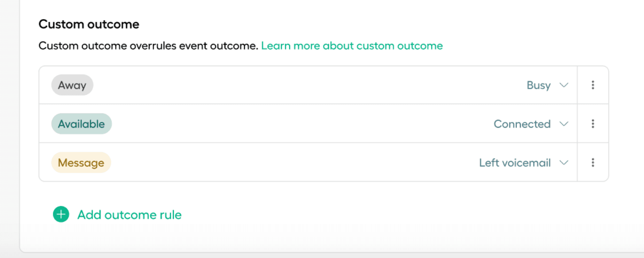Click the chevron beside Busy
This screenshot has height=258, width=644.
(x=563, y=85)
